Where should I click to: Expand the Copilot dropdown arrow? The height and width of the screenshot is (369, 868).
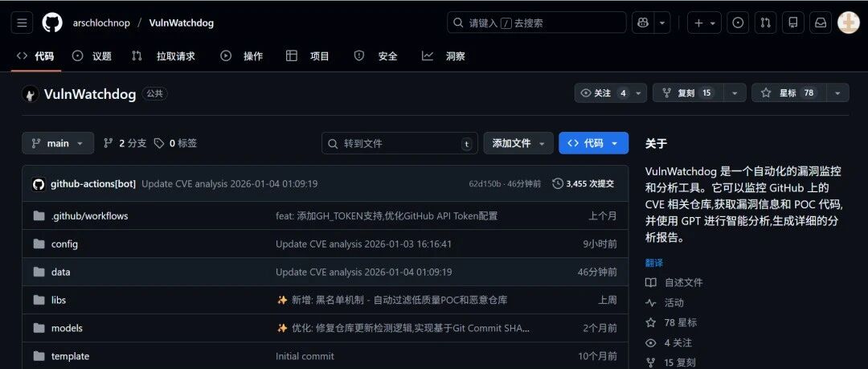click(x=662, y=23)
